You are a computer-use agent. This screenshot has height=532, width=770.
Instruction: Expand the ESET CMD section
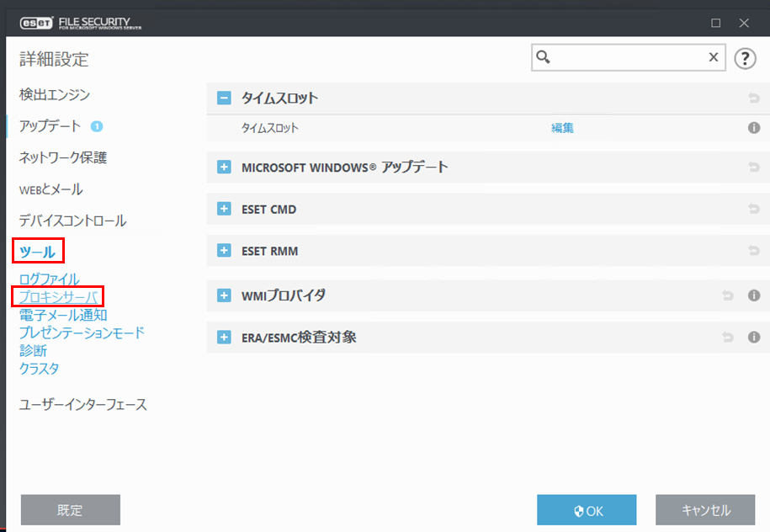point(224,209)
